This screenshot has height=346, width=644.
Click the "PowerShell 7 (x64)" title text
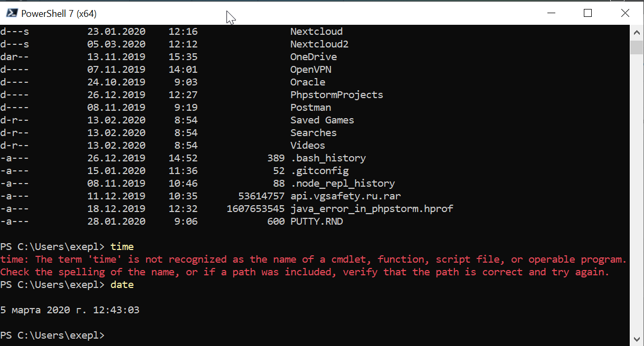click(59, 14)
